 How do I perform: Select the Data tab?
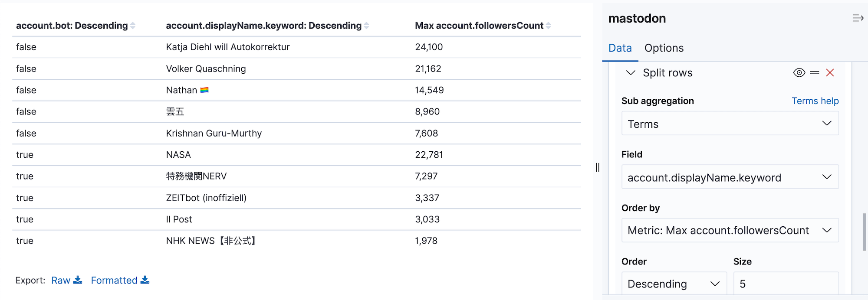(620, 48)
